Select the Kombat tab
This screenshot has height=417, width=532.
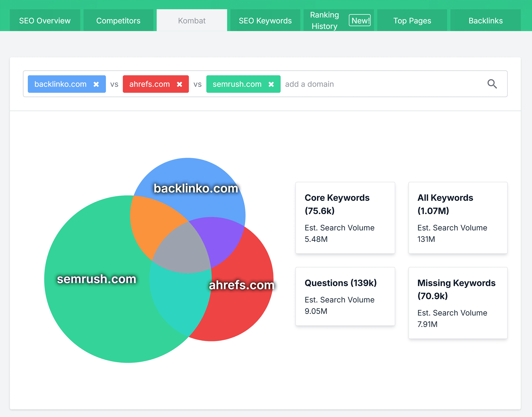(192, 20)
